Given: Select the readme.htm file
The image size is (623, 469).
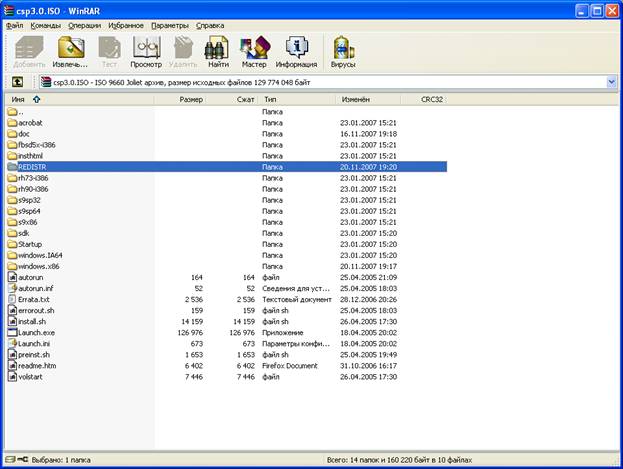Looking at the screenshot, I should pyautogui.click(x=32, y=366).
